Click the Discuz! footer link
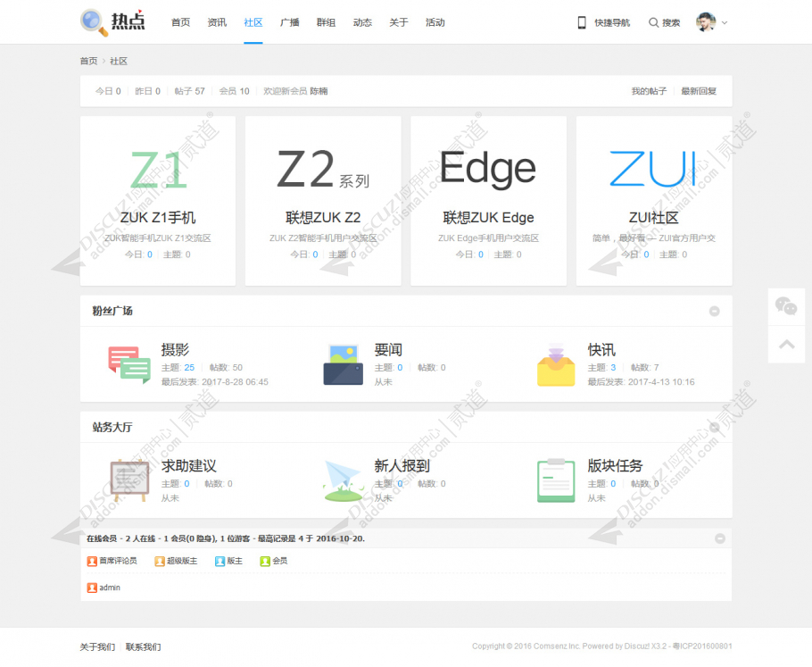The height and width of the screenshot is (667, 812). (x=637, y=646)
